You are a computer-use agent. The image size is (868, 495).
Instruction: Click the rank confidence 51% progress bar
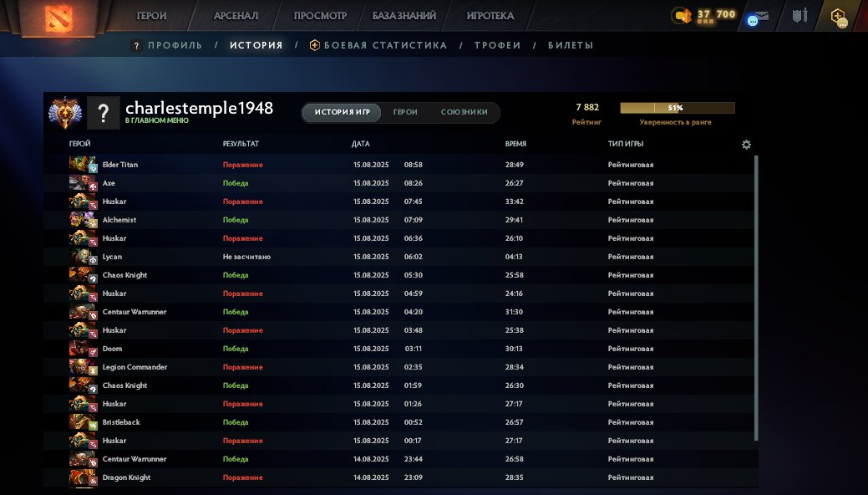678,108
